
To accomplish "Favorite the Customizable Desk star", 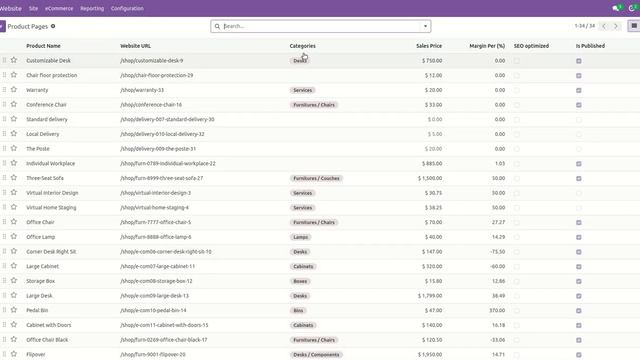I will point(14,60).
